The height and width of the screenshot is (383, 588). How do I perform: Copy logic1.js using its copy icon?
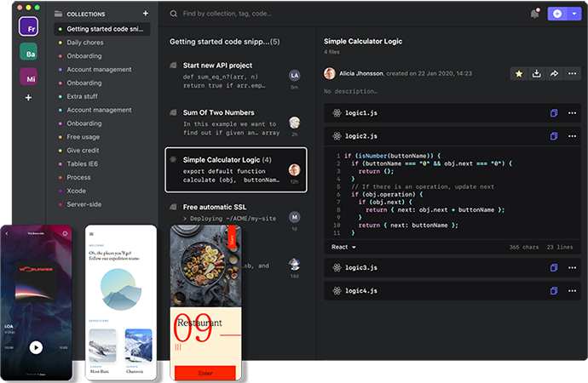pyautogui.click(x=554, y=113)
